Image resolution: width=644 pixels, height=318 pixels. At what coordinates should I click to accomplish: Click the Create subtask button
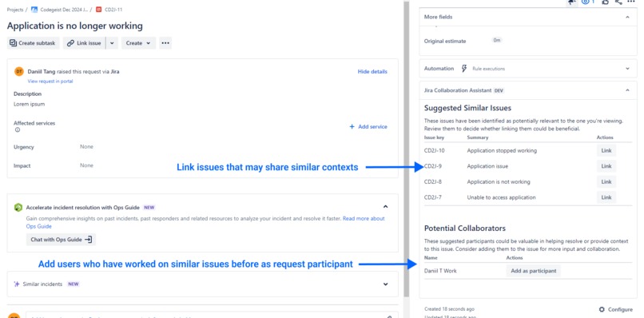[x=33, y=43]
